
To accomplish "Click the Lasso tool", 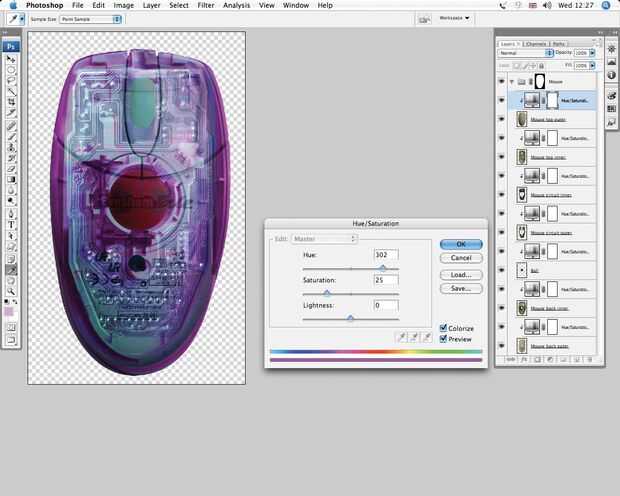I will (11, 81).
